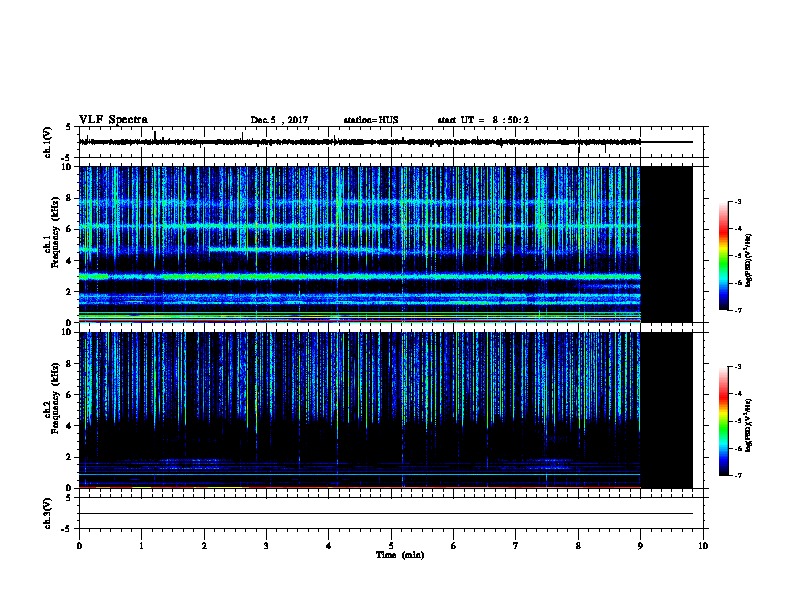Click the ch.1 spectrogram color bar
Screen dimensions: 792x612
[x=724, y=256]
